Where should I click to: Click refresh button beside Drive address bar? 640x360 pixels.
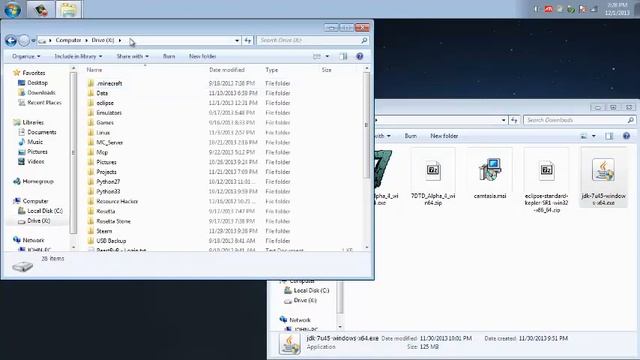tap(248, 40)
